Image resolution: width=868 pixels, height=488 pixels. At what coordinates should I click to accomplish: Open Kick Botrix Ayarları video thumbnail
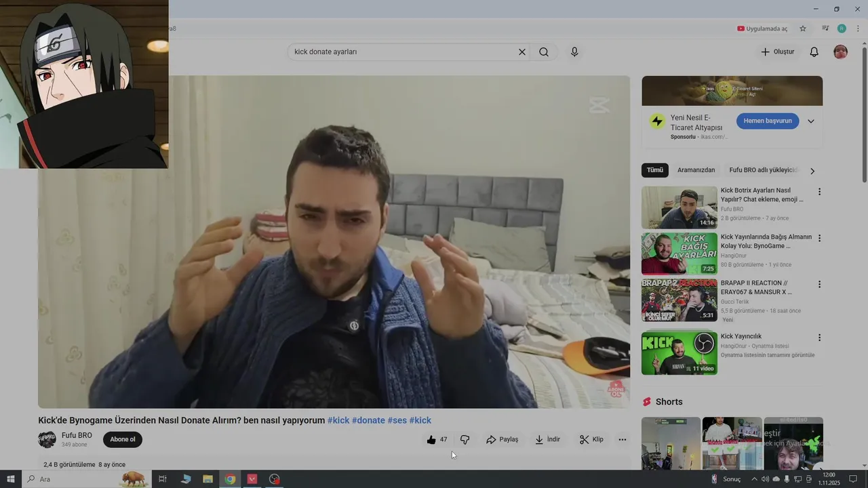tap(679, 207)
